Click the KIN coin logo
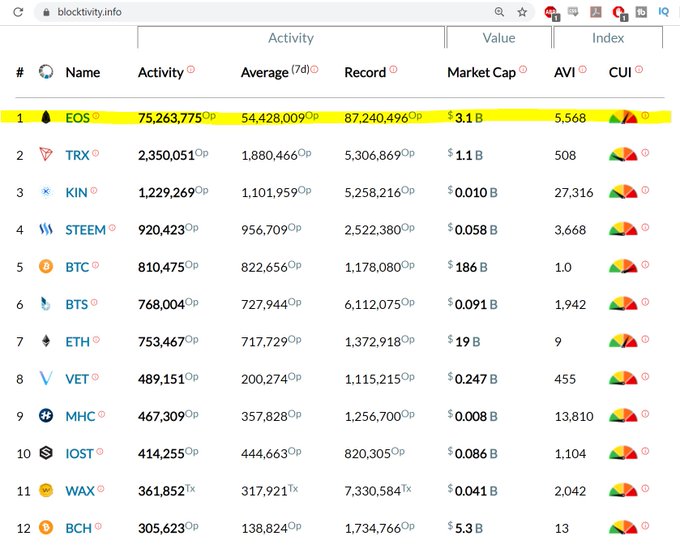Image resolution: width=680 pixels, height=549 pixels. pos(46,192)
